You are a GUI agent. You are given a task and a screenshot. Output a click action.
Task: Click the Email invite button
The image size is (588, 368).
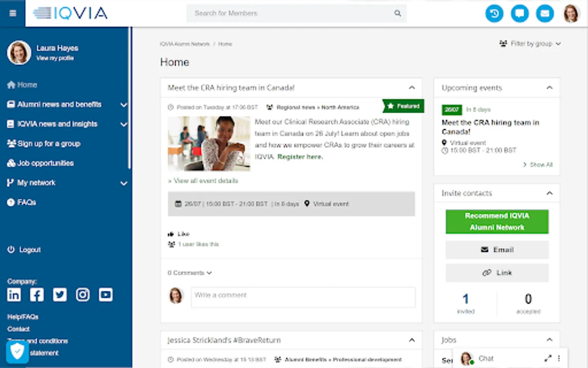coord(497,249)
